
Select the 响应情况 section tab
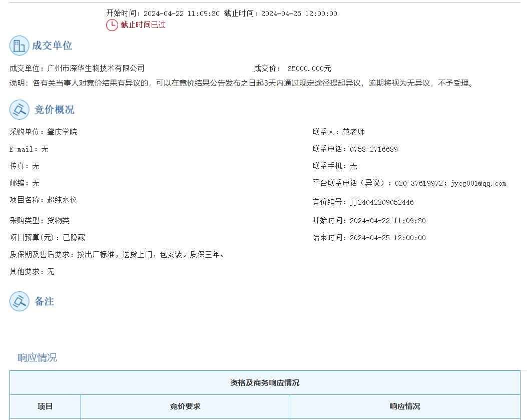click(x=37, y=357)
